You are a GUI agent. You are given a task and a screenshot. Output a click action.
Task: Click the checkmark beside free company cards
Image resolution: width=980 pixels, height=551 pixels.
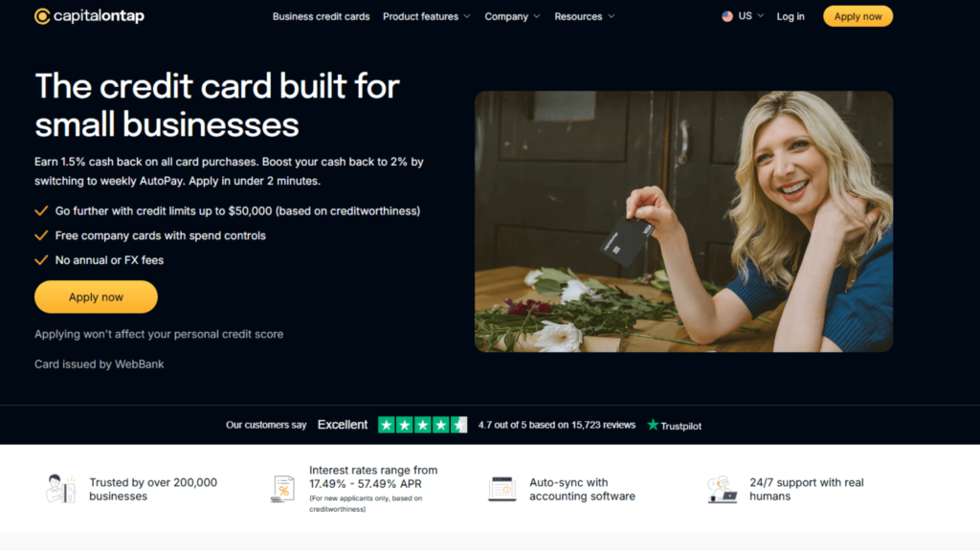41,235
